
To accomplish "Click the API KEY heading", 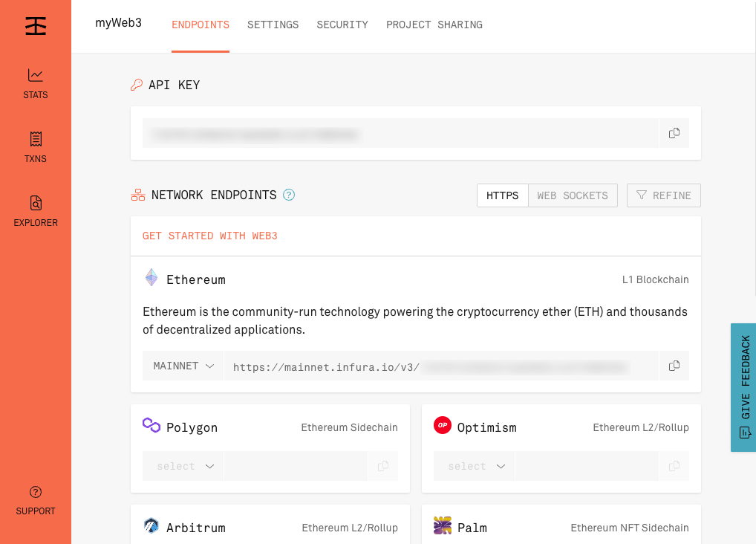I will click(174, 85).
